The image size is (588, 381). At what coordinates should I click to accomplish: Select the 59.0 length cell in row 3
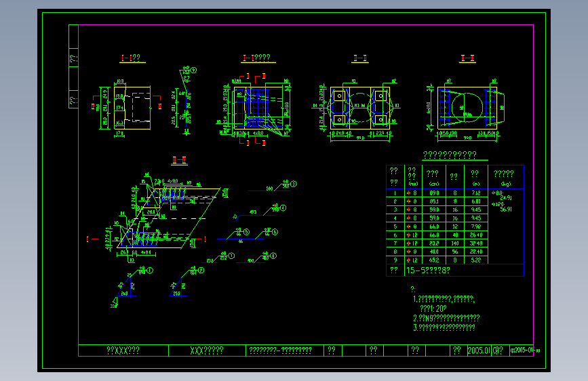coord(434,209)
